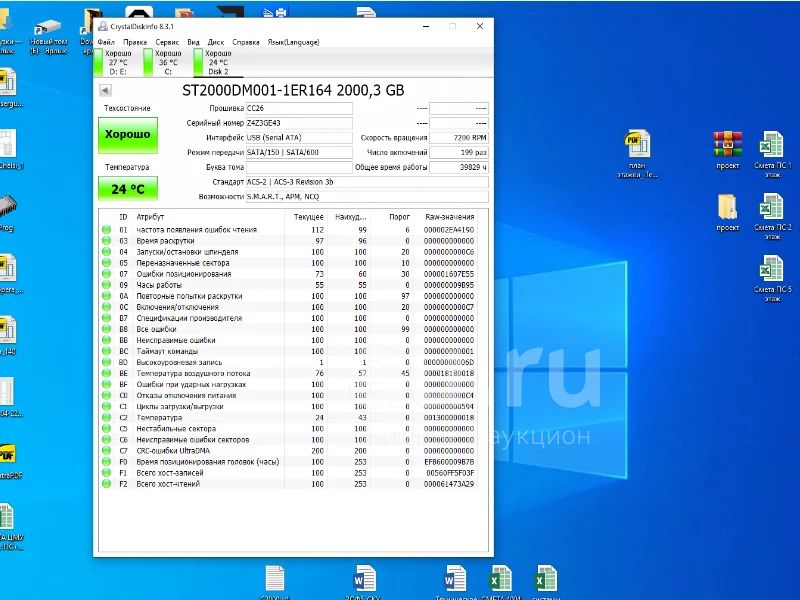800x600 pixels.
Task: Click the status circle for Всего хост-чтений
Action: click(x=106, y=484)
